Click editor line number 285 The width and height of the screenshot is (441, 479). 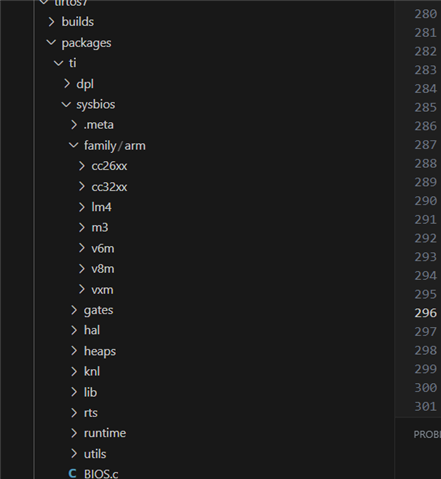[x=425, y=107]
